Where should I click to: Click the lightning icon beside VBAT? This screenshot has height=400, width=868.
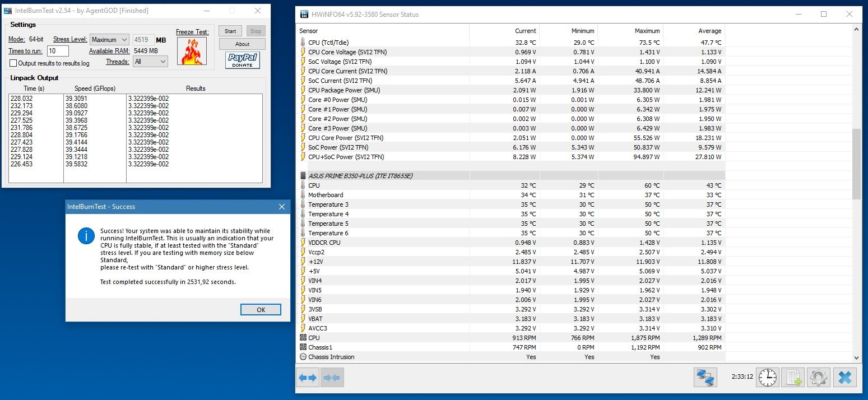coord(303,319)
